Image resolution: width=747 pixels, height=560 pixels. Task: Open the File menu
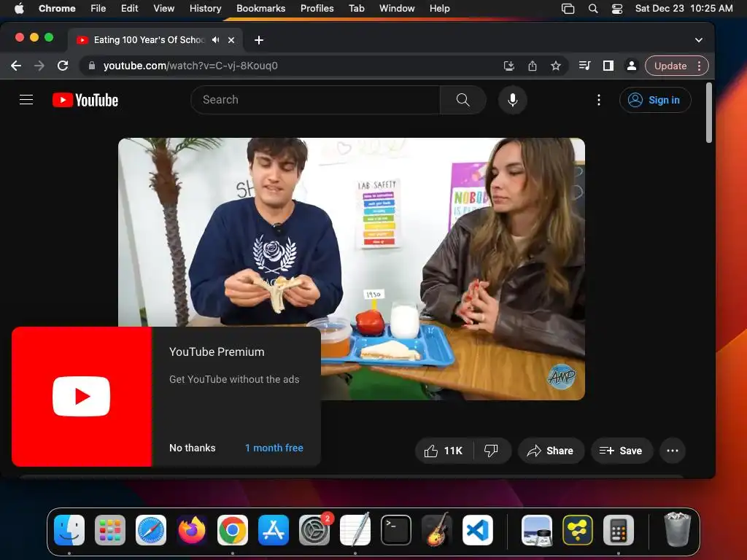coord(98,8)
